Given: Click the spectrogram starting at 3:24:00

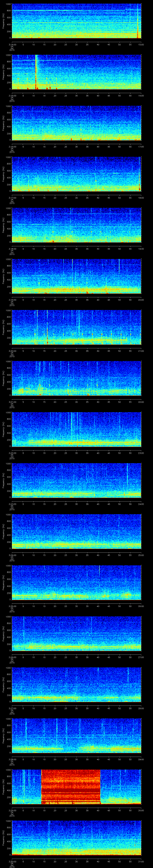Looking at the screenshot, I should (x=77, y=532).
